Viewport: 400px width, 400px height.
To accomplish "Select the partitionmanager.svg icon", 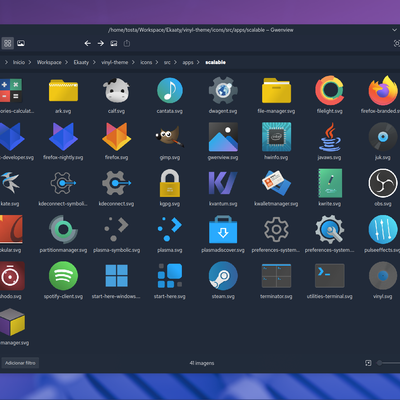I will (x=63, y=229).
